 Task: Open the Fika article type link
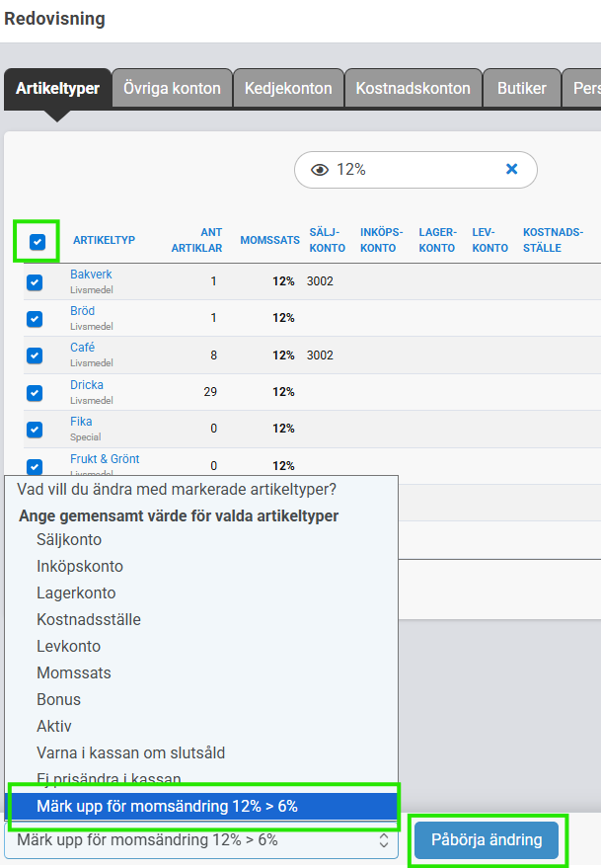pyautogui.click(x=81, y=422)
